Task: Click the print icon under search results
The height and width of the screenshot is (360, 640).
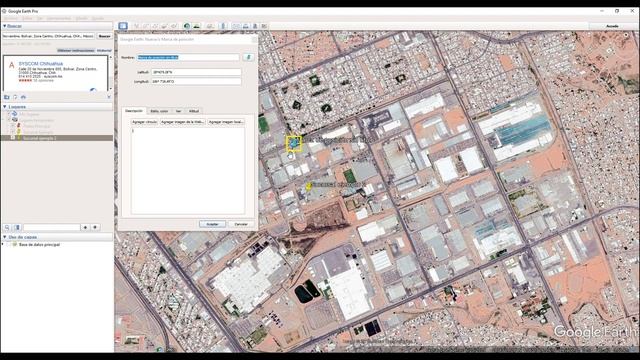Action: pyautogui.click(x=23, y=97)
